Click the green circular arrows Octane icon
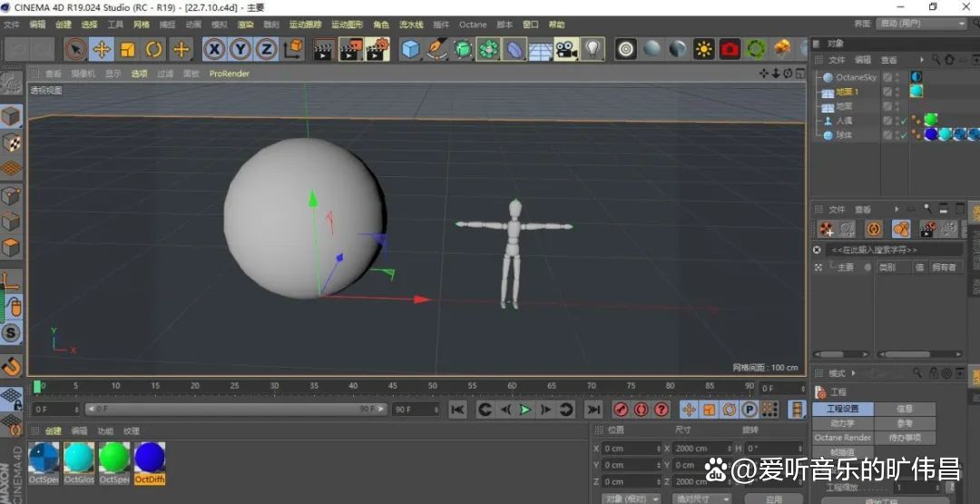 click(756, 49)
